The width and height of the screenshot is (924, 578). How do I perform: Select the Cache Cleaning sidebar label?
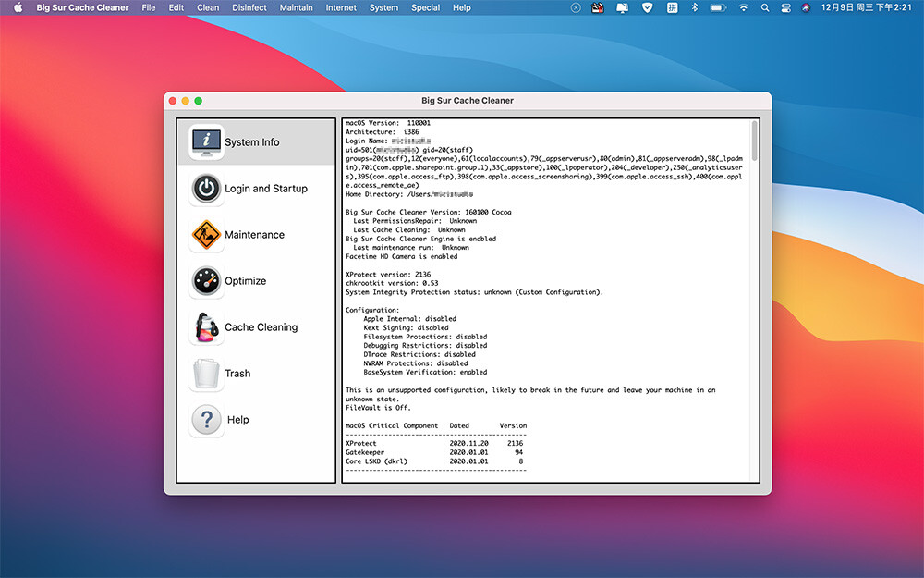(261, 327)
